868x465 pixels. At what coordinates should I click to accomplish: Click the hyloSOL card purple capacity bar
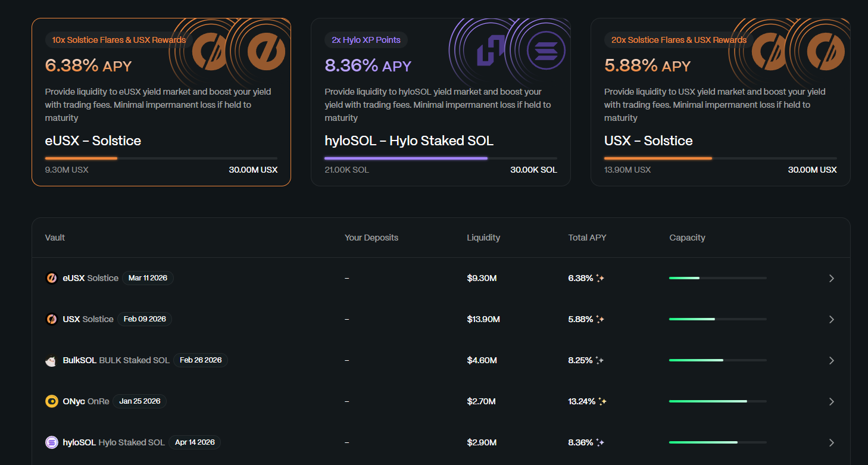(x=406, y=158)
